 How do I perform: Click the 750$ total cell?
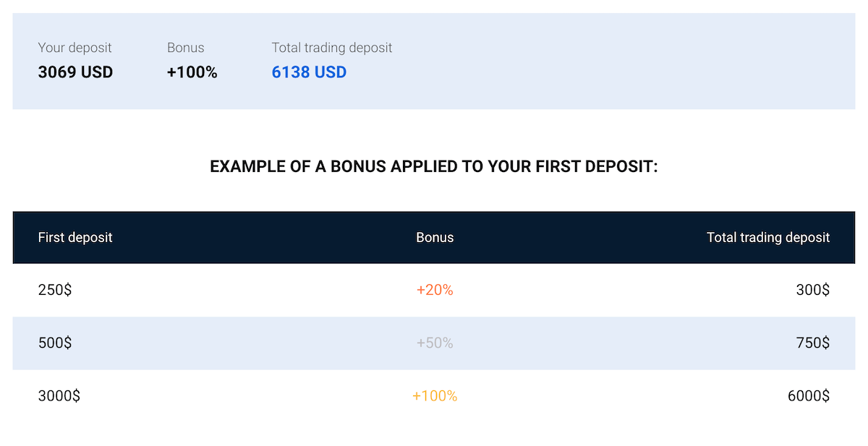point(813,343)
